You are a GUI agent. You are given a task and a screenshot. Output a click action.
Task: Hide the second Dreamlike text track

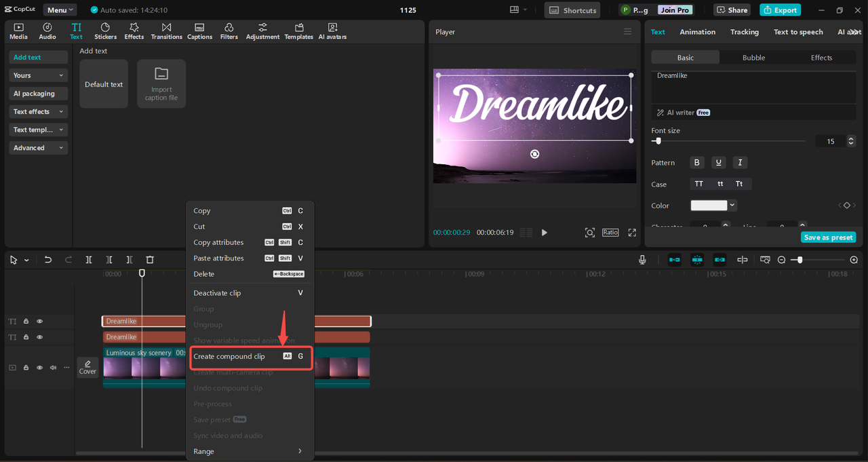[x=39, y=337]
